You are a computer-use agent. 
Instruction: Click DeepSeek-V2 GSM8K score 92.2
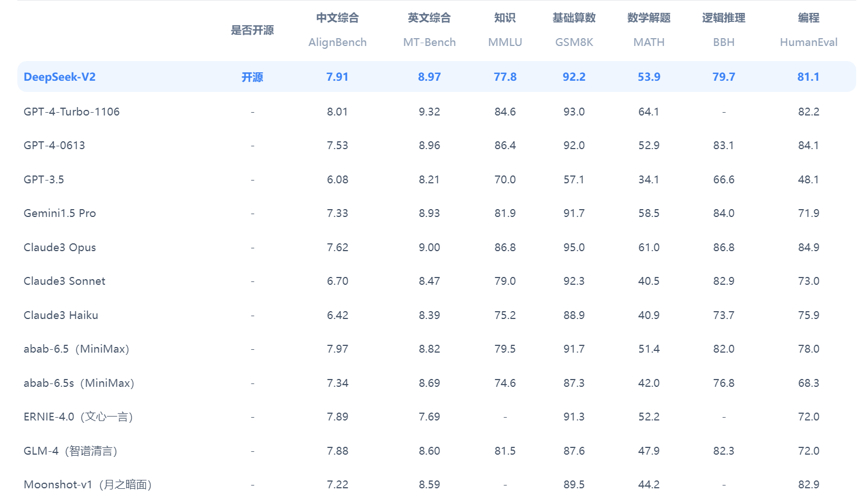(574, 77)
